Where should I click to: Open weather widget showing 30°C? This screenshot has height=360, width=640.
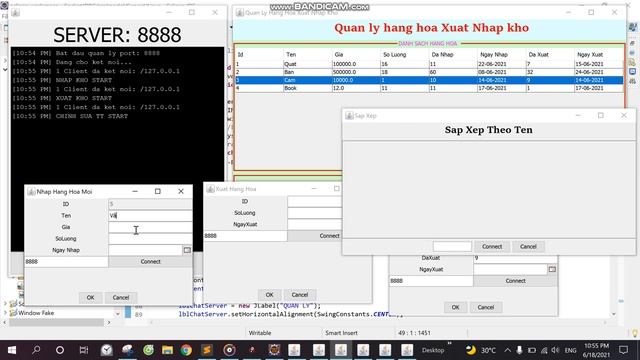(x=482, y=350)
